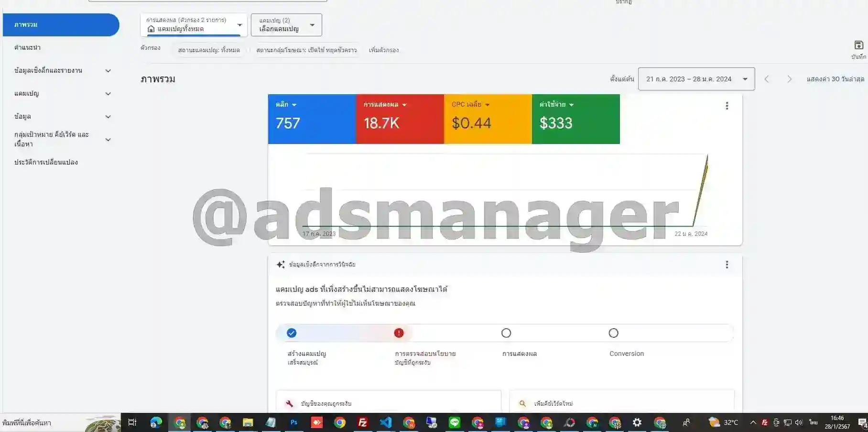Open Photoshop from the taskbar

click(294, 422)
